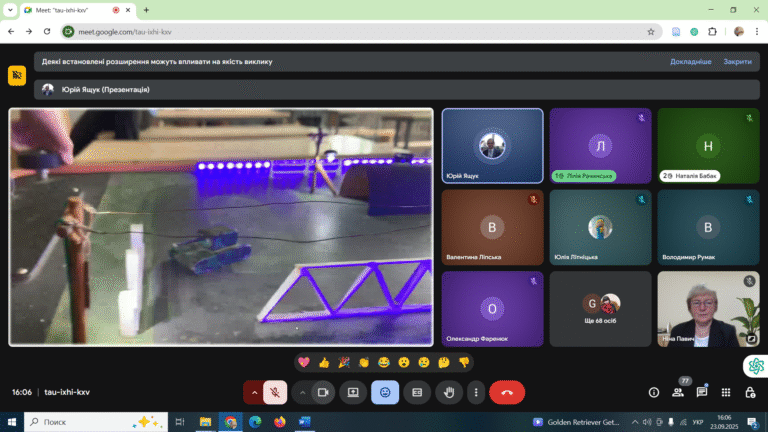This screenshot has height=432, width=768.
Task: Open Word from the Windows taskbar
Action: coord(304,422)
